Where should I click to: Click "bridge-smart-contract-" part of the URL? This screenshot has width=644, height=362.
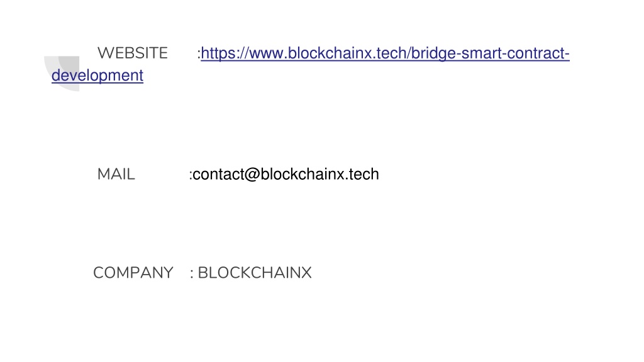[x=491, y=53]
